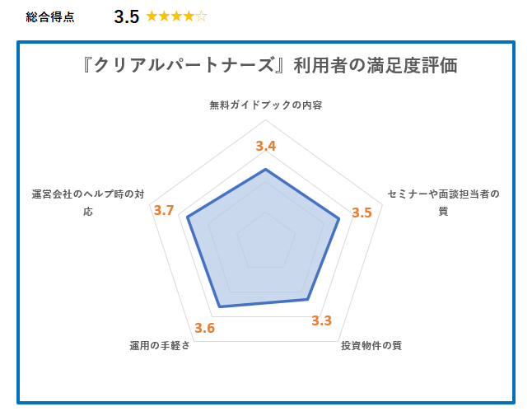The image size is (532, 416).
Task: Click the 3.7 data value label
Action: point(164,210)
